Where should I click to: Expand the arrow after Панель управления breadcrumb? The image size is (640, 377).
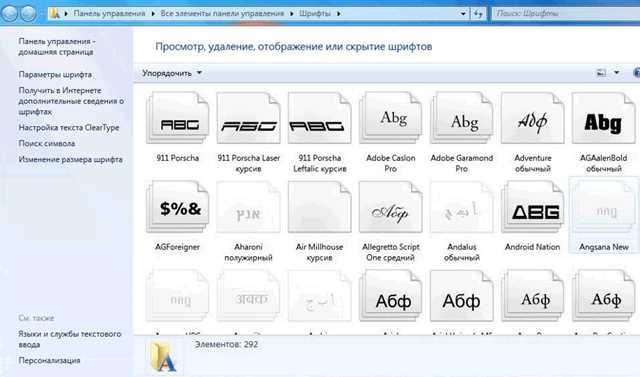click(x=153, y=13)
